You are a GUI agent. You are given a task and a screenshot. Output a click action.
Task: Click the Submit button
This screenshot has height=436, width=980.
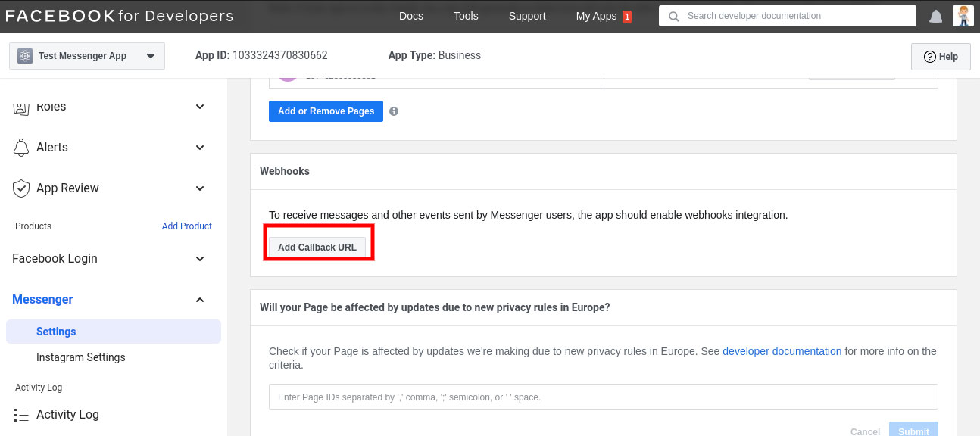913,429
